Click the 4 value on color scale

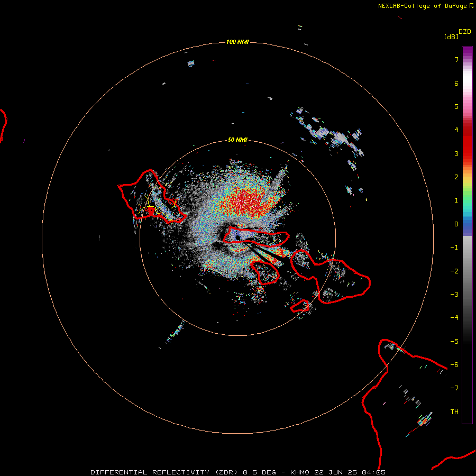(x=456, y=130)
